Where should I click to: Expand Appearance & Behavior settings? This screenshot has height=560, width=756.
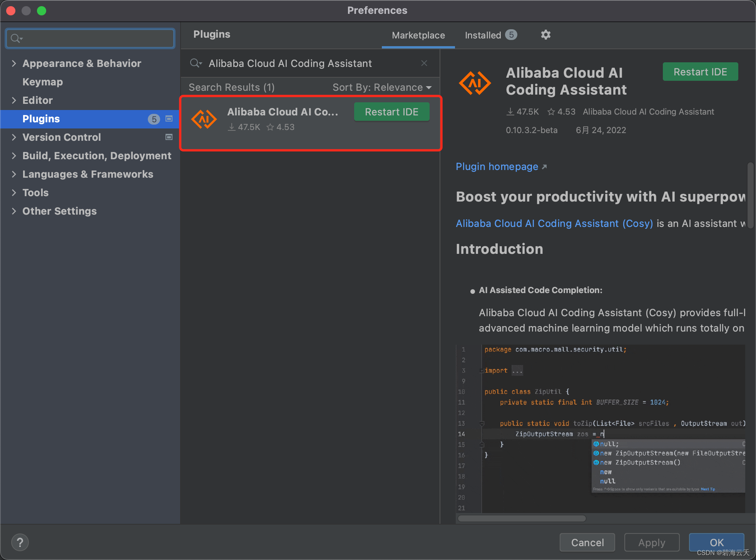[14, 63]
